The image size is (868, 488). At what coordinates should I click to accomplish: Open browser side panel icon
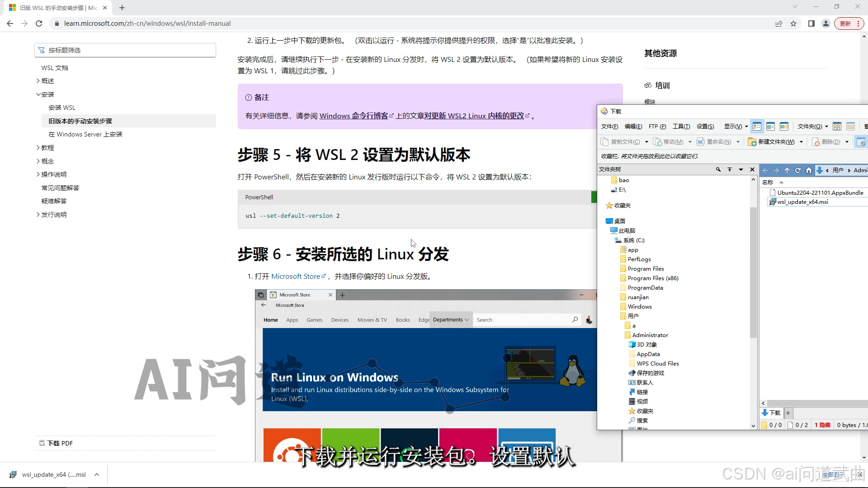point(811,23)
